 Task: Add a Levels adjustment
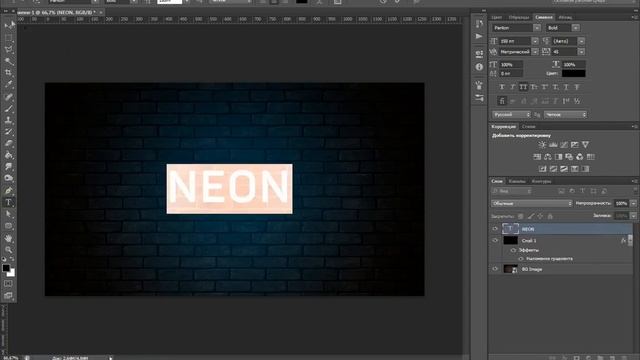(x=553, y=144)
